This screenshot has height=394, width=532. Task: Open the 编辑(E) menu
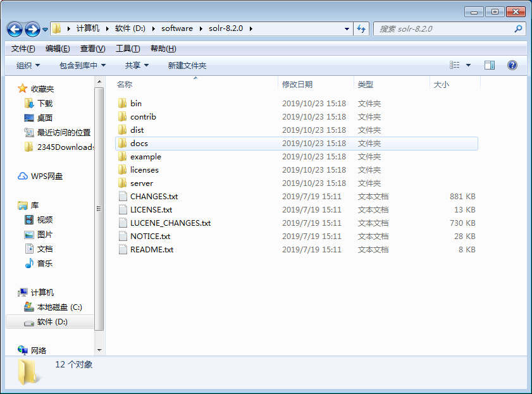click(58, 49)
